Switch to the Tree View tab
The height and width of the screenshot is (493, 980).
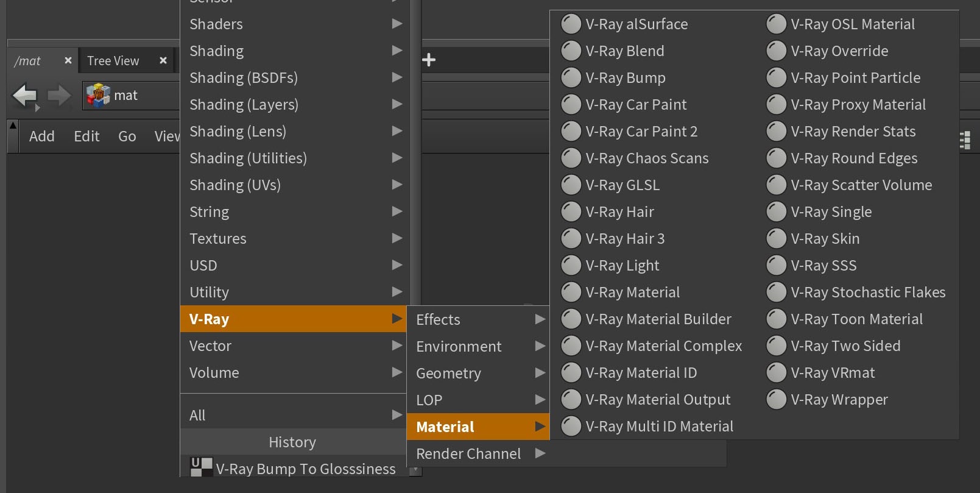click(113, 61)
